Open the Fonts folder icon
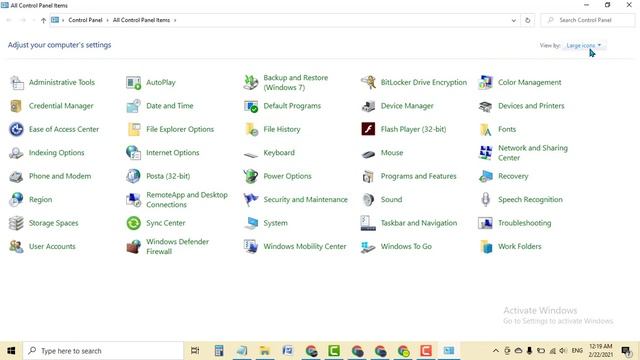Image resolution: width=640 pixels, height=360 pixels. pyautogui.click(x=485, y=129)
